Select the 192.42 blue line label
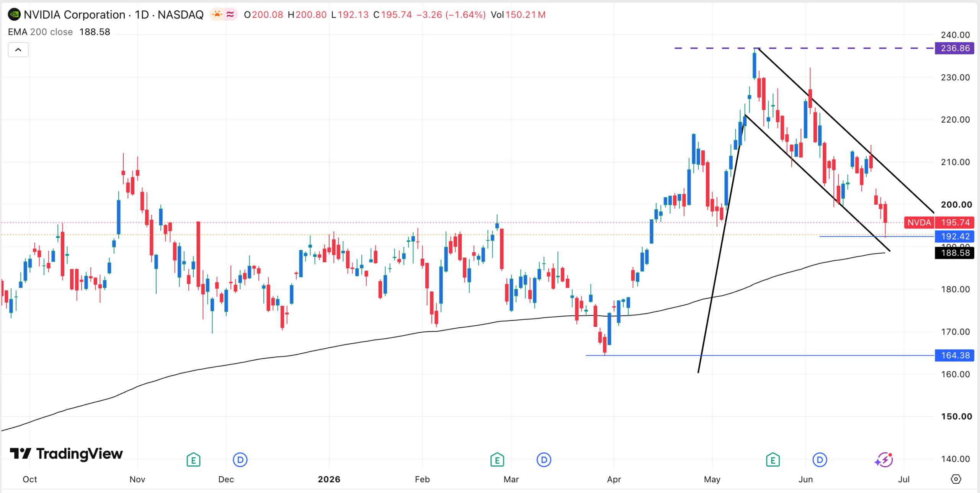 955,237
